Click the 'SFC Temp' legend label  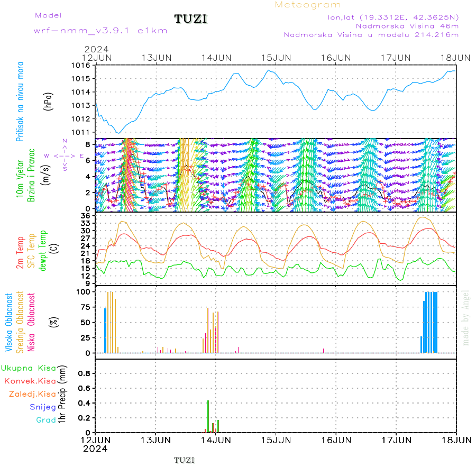point(31,251)
